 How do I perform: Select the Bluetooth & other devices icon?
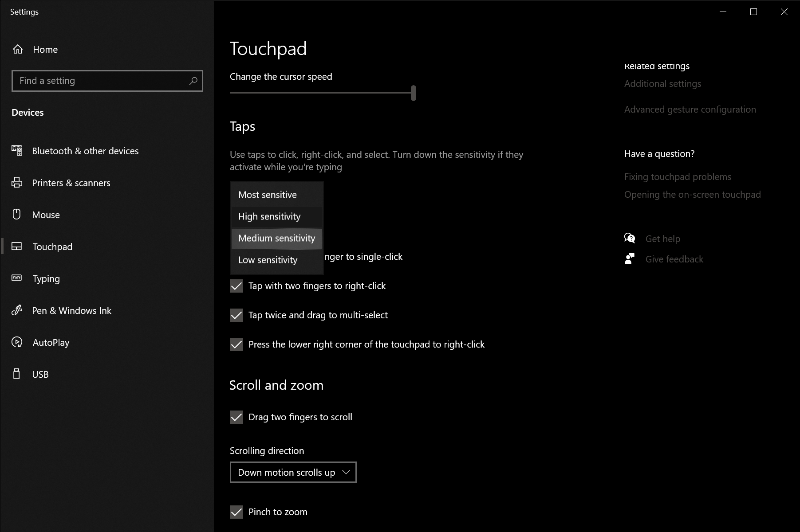[x=17, y=151]
